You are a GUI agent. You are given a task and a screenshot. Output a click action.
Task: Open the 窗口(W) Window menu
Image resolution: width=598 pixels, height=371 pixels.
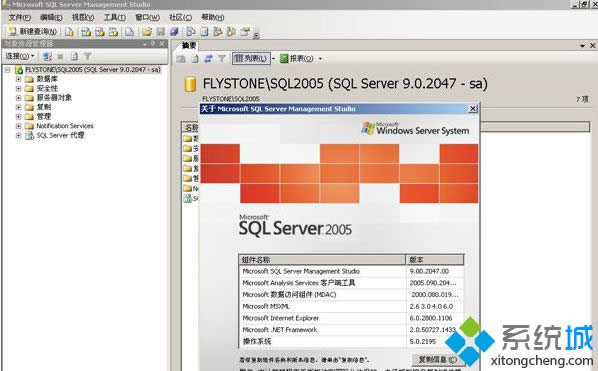tap(147, 18)
